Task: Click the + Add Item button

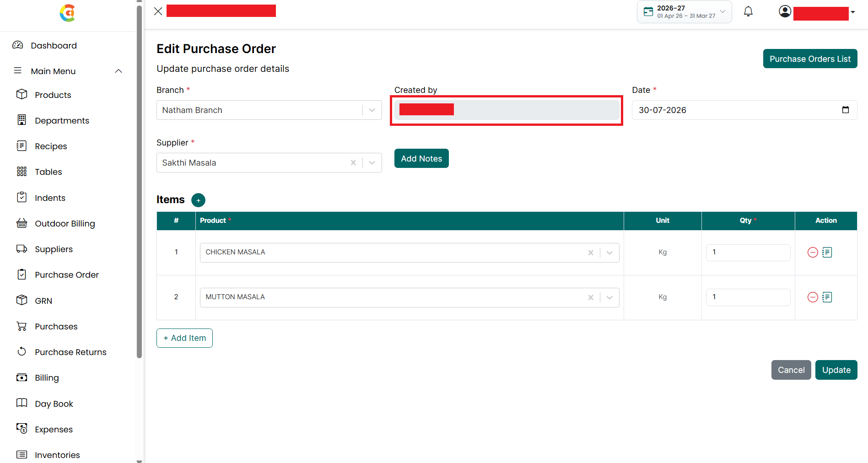Action: (x=184, y=338)
